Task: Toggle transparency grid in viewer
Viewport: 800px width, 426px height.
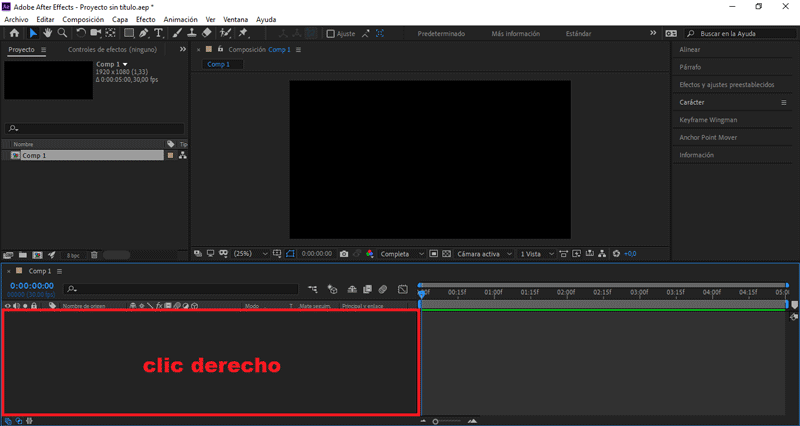Action: pos(447,254)
